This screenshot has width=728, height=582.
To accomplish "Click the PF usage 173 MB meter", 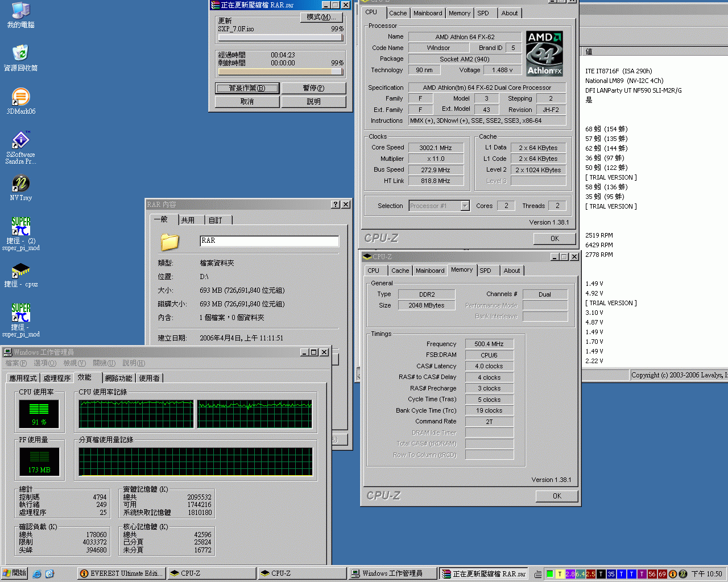I will click(39, 462).
